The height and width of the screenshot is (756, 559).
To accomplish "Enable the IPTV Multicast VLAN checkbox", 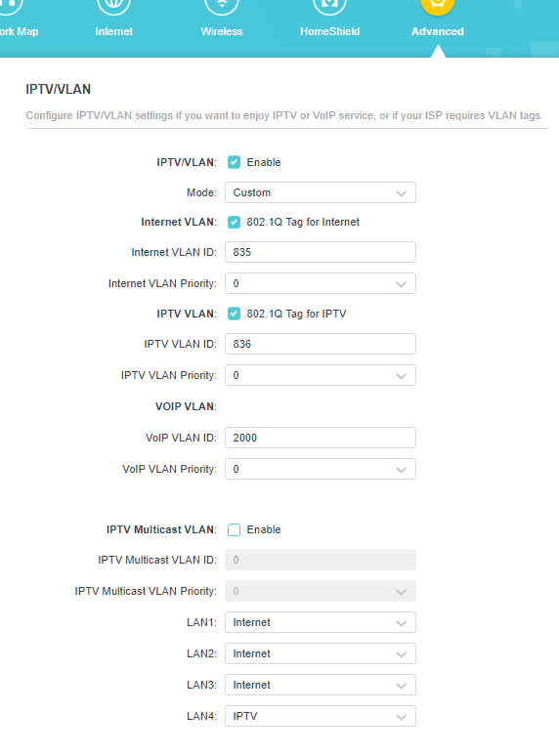I will pos(234,529).
